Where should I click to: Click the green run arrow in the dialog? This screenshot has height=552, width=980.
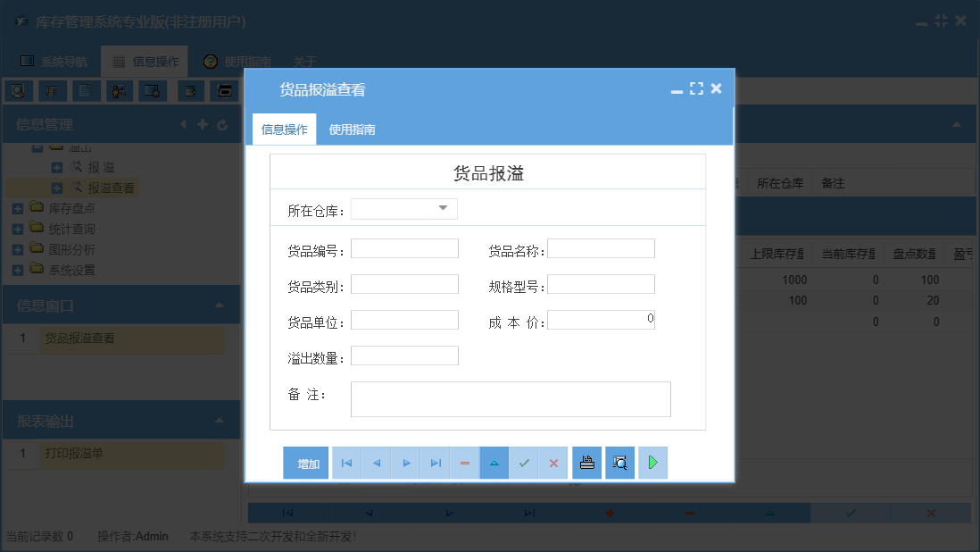[x=652, y=463]
